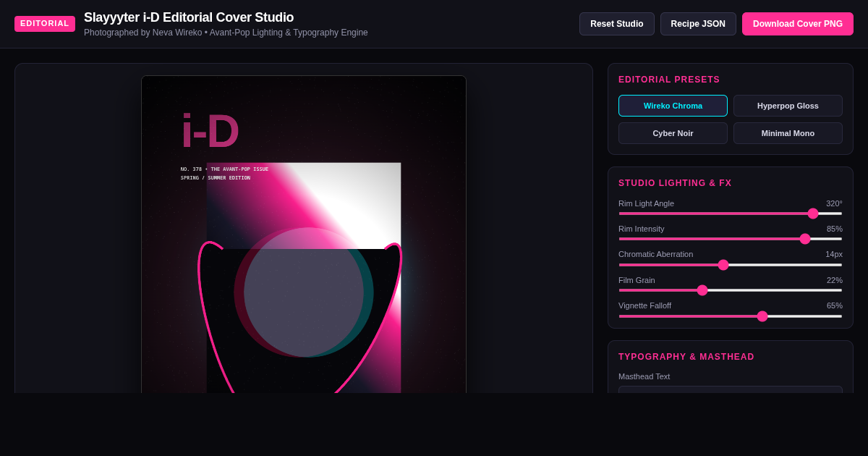This screenshot has height=456, width=868.
Task: Open the Recipe JSON view
Action: click(x=698, y=24)
